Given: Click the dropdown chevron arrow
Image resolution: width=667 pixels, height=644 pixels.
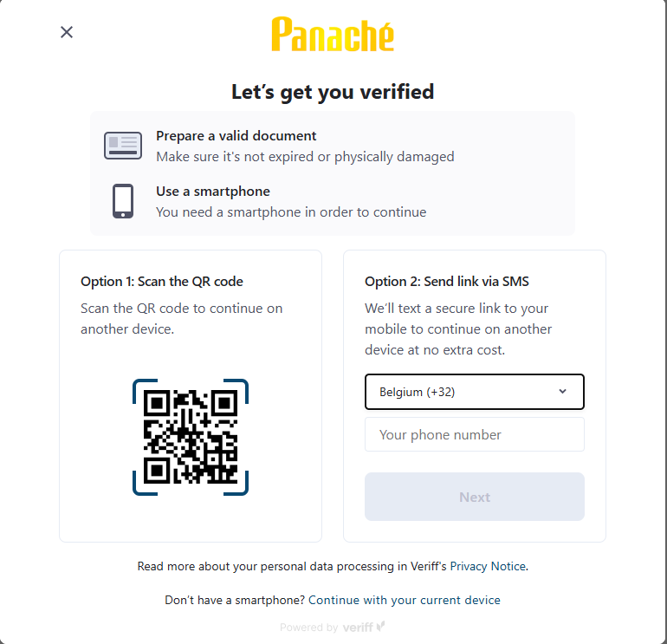Looking at the screenshot, I should tap(562, 392).
